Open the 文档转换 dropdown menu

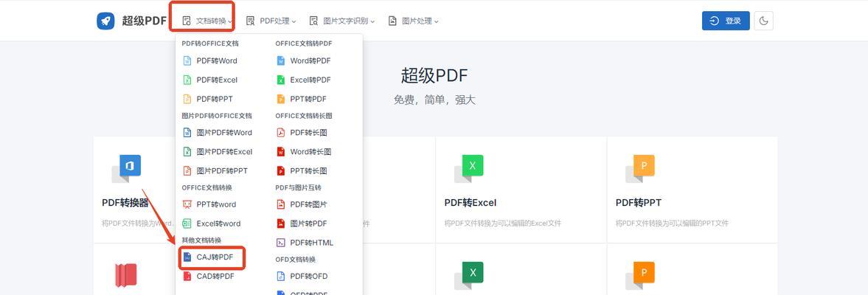(207, 21)
